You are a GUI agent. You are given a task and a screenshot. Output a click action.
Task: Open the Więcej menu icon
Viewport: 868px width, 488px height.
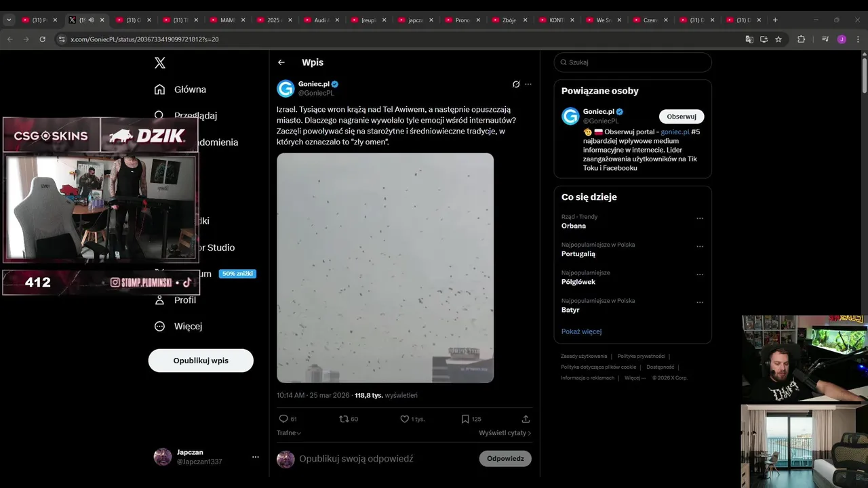(159, 326)
